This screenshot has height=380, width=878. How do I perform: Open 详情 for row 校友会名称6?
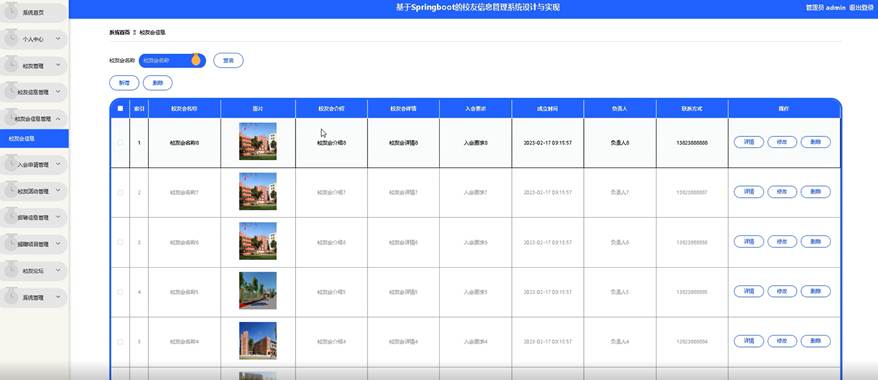pyautogui.click(x=749, y=242)
